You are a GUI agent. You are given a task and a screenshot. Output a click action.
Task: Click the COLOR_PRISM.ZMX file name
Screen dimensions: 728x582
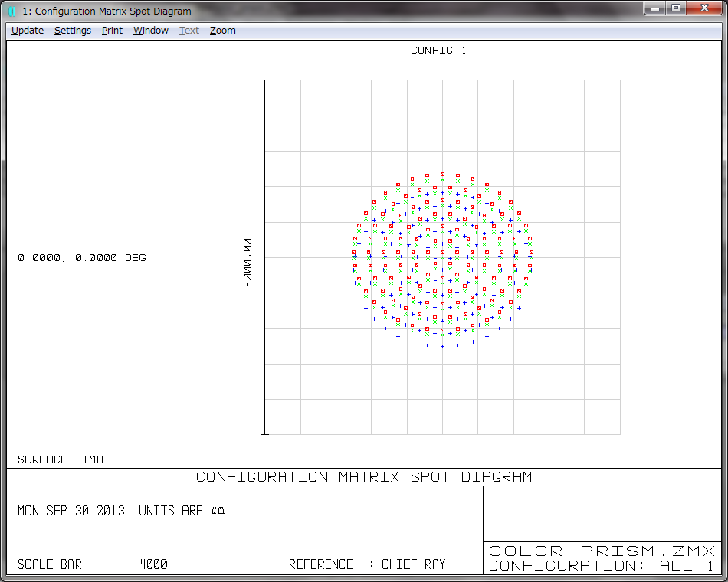click(x=602, y=551)
